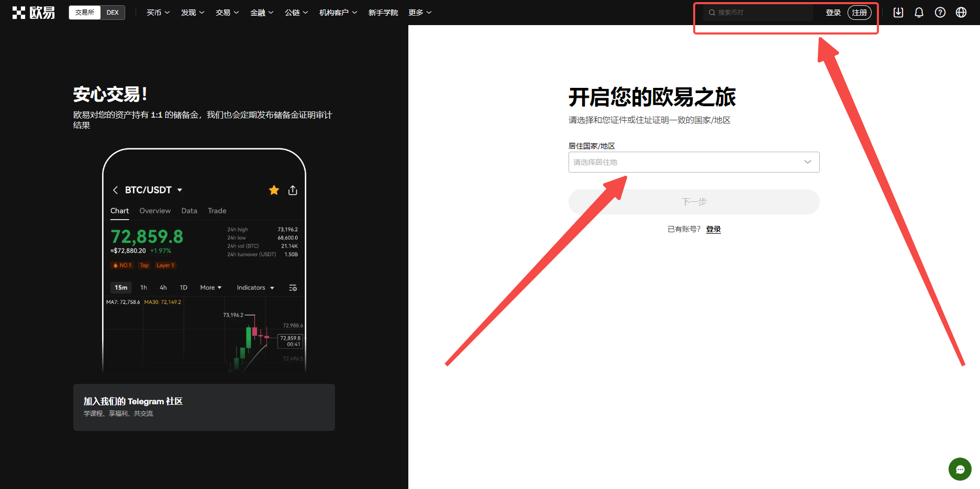Open the download app icon
980x489 pixels.
click(898, 13)
